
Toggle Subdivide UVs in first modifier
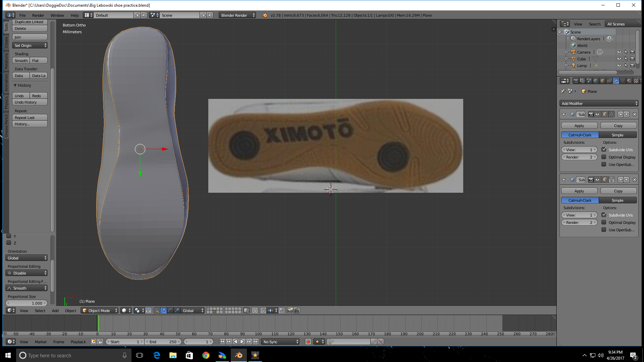[x=604, y=149]
